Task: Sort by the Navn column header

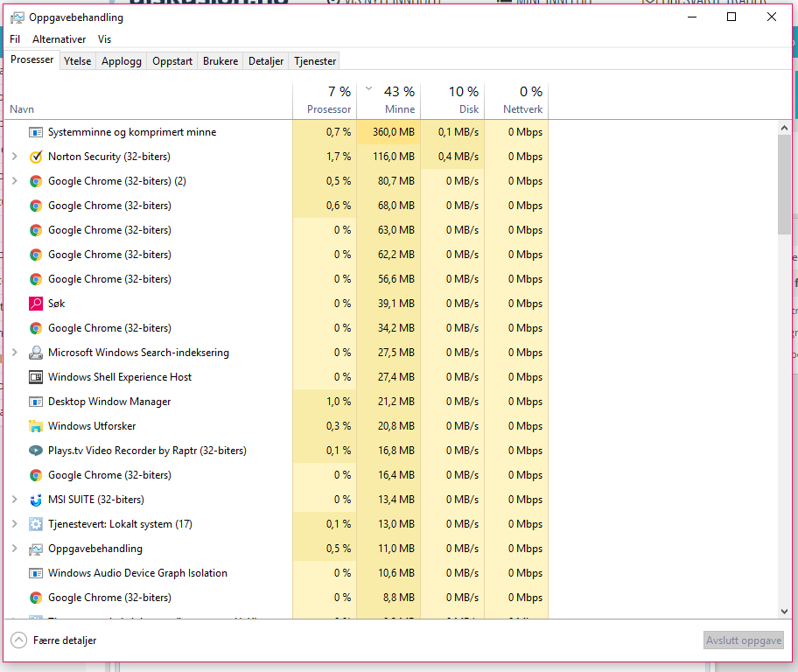Action: click(x=148, y=101)
